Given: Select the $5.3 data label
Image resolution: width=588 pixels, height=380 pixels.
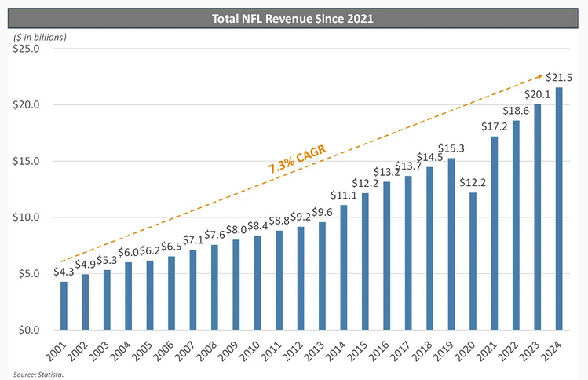Looking at the screenshot, I should 107,260.
